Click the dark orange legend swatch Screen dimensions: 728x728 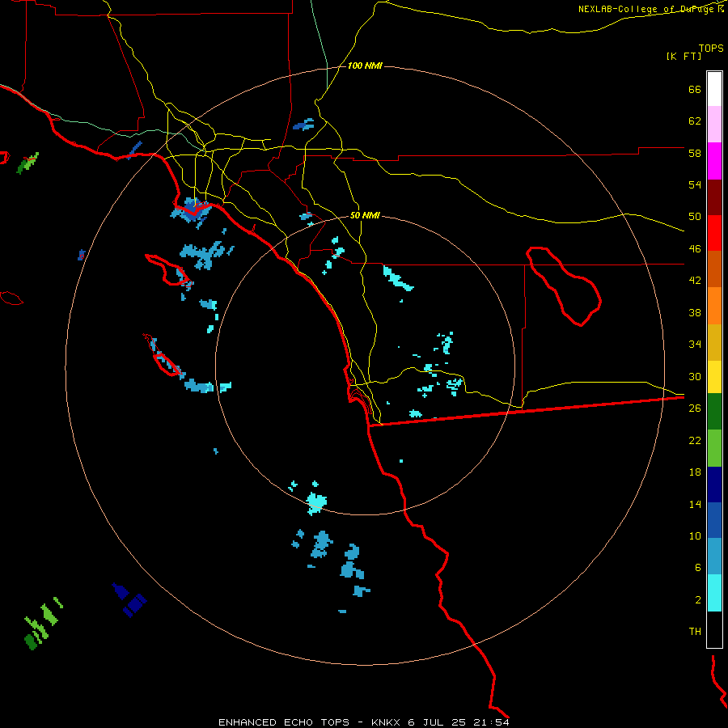pos(714,269)
